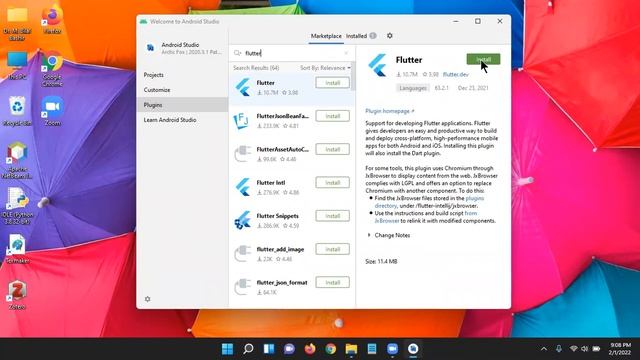The width and height of the screenshot is (640, 360).
Task: Open taskbar Search
Action: click(x=248, y=349)
